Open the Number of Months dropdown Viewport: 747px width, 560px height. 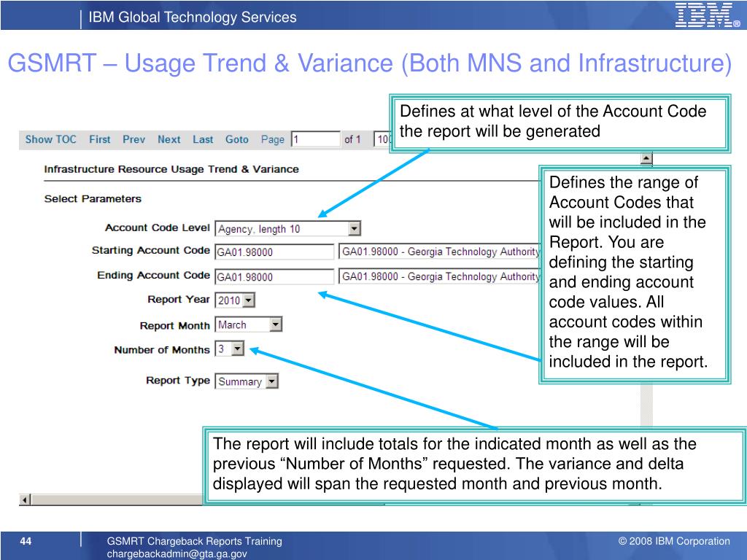point(230,349)
